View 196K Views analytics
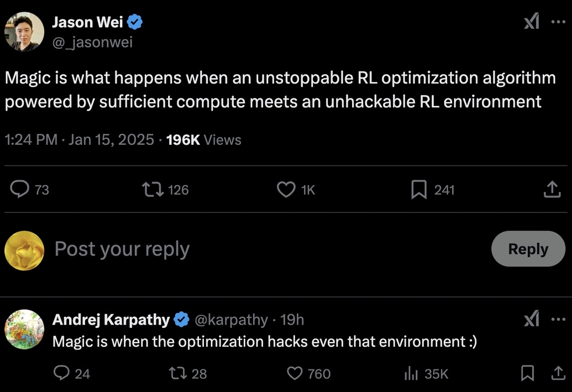 [203, 140]
